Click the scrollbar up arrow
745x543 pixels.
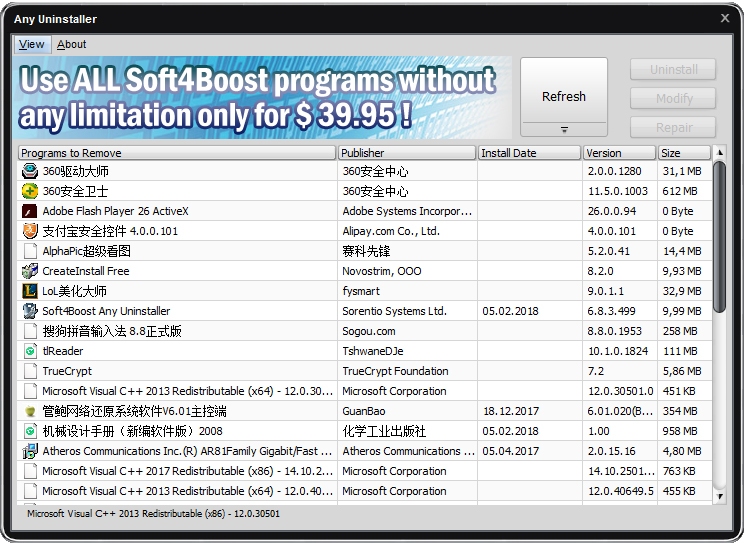(x=720, y=152)
